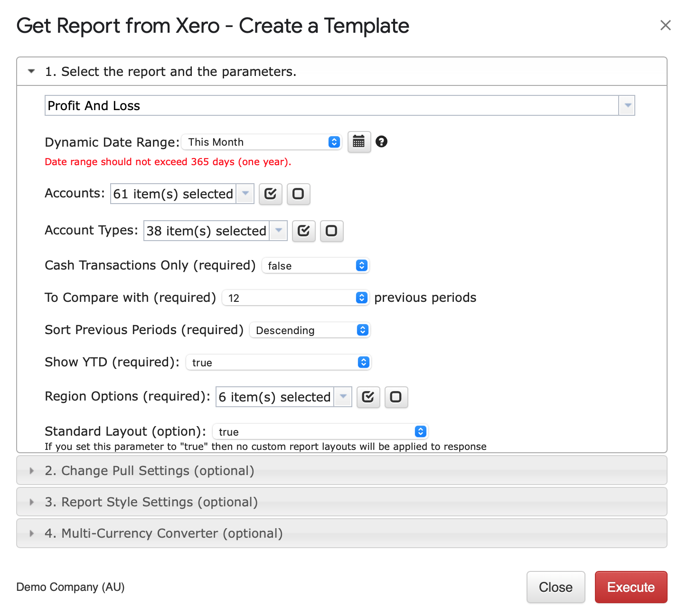Open Region Options 6 item(s) selected dropdown
This screenshot has height=616, width=697.
(284, 397)
